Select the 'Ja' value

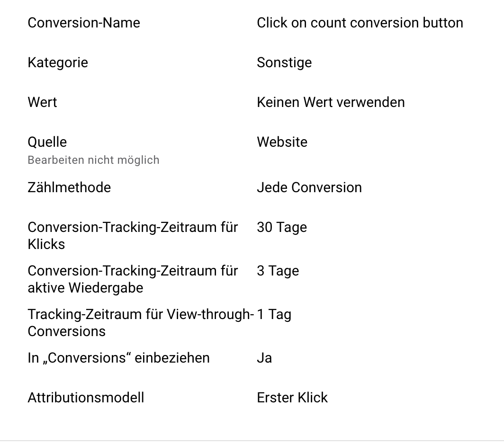[264, 358]
